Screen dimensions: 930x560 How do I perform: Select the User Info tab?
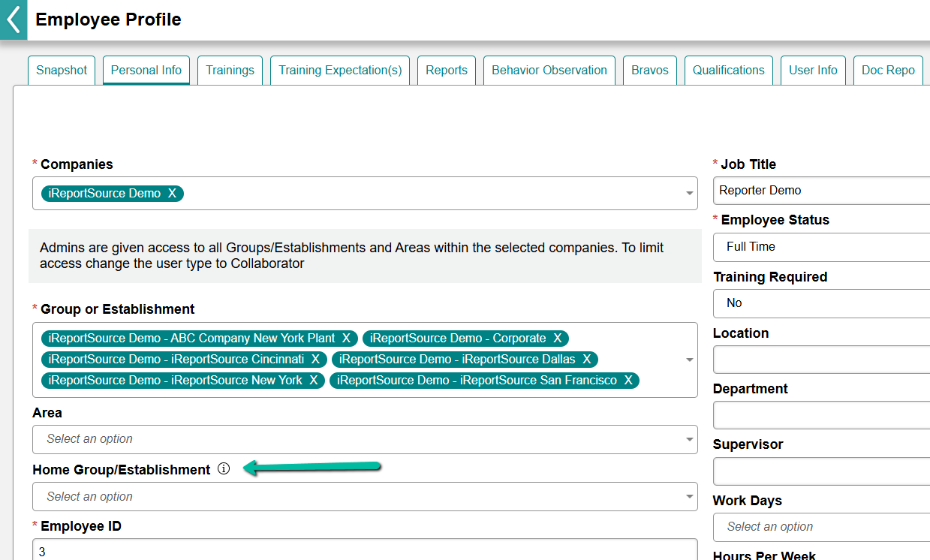coord(814,70)
